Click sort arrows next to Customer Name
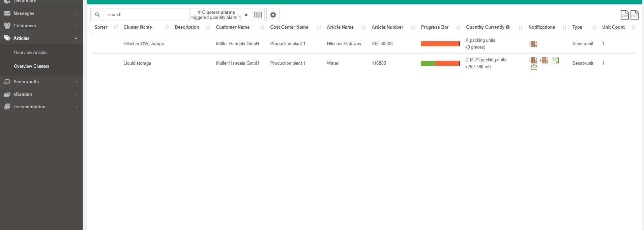 (x=262, y=27)
